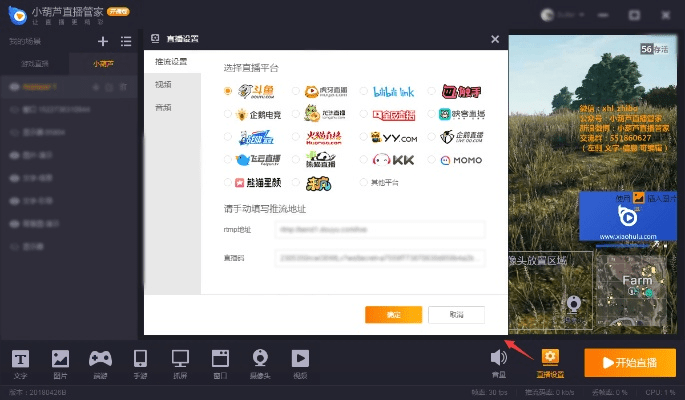
Task: Select the blue www.xiaohulu.com image overlay
Action: pos(628,216)
